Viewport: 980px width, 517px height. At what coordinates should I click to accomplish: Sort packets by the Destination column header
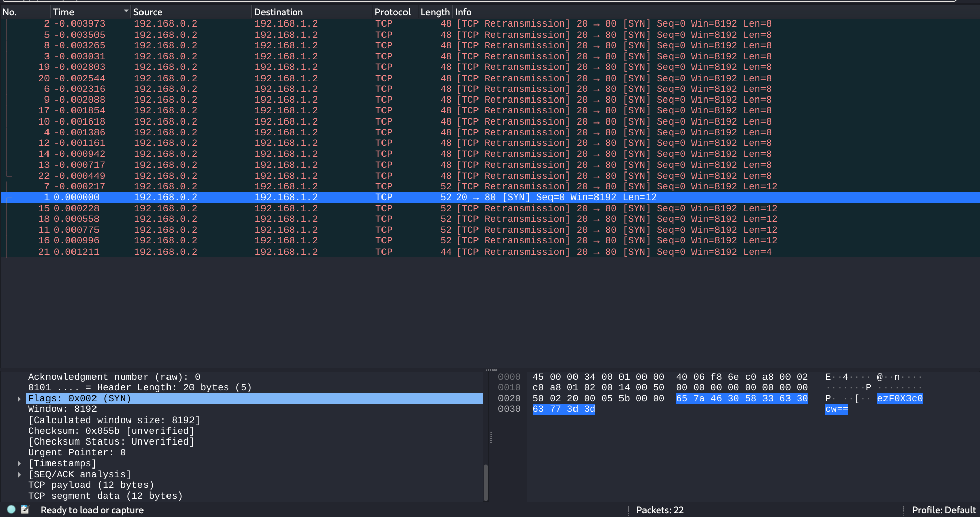(278, 12)
